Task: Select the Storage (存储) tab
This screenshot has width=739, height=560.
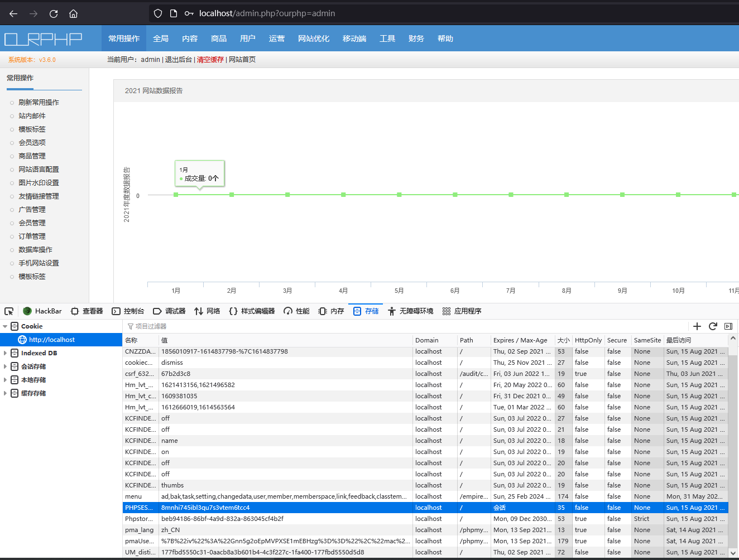Action: (x=366, y=311)
